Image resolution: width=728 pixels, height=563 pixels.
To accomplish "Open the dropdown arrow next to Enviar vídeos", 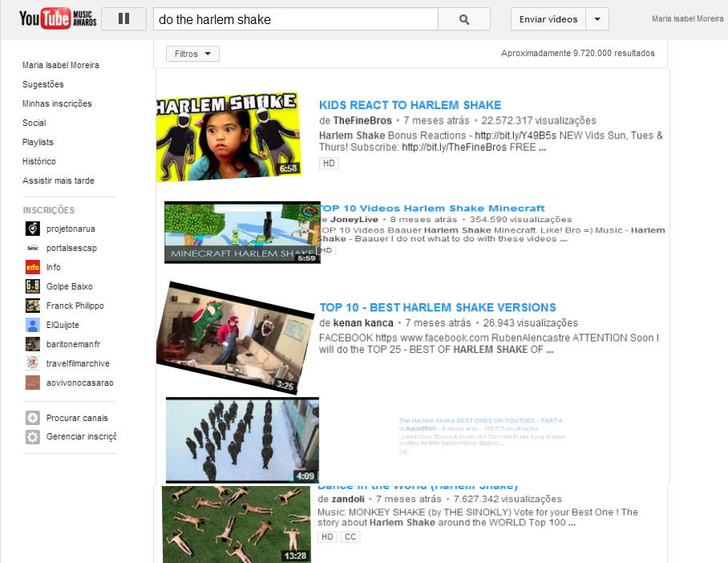I will 597,19.
